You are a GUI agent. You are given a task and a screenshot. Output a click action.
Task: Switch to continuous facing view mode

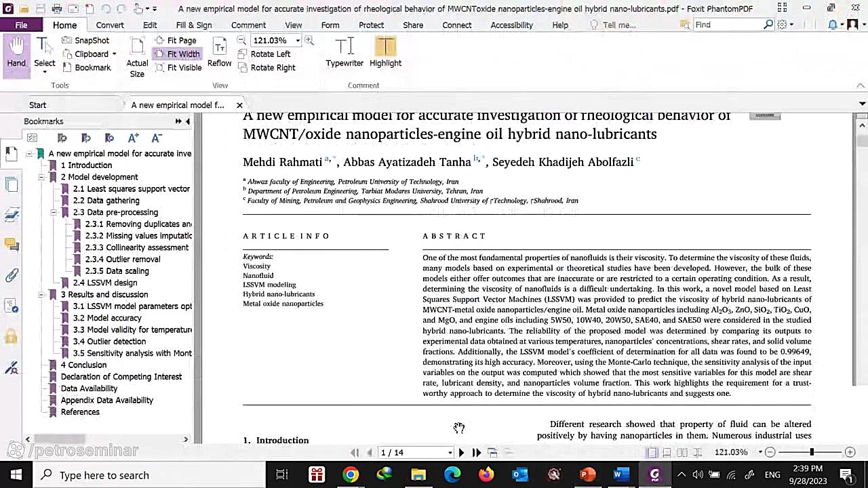pyautogui.click(x=697, y=452)
